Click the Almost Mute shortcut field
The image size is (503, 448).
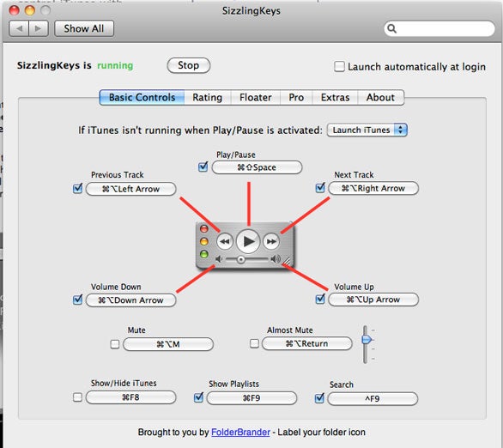coord(307,344)
